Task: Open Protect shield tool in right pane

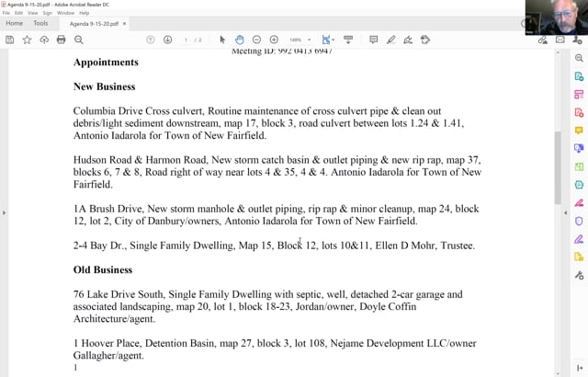Action: tap(579, 221)
